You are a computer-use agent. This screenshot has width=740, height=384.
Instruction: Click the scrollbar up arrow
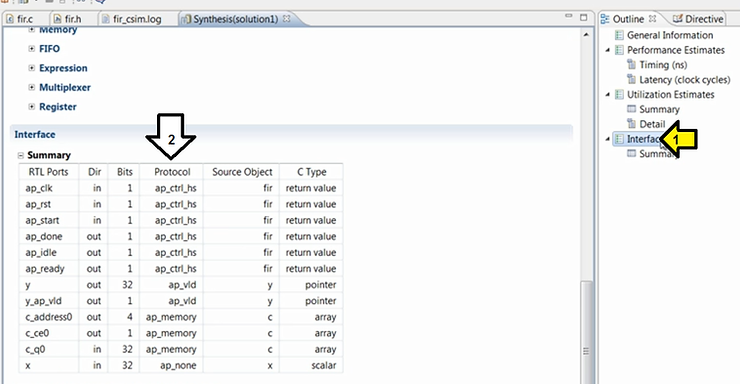pyautogui.click(x=586, y=34)
